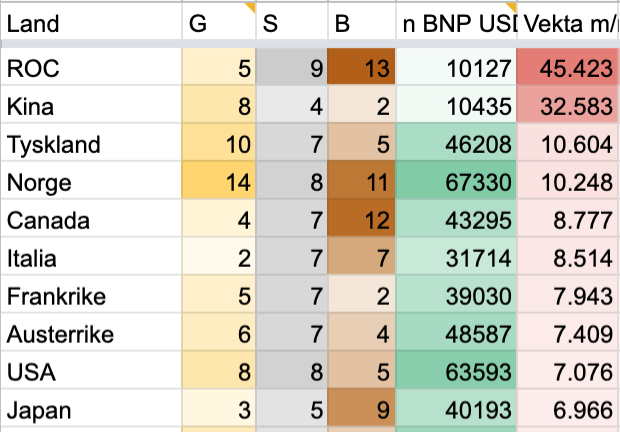Click the Land column header cell

(x=90, y=24)
